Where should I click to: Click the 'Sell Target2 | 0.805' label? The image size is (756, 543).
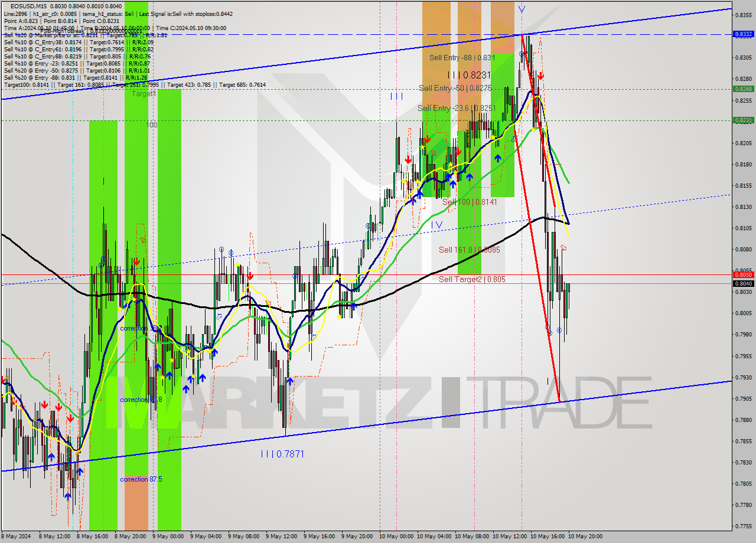click(472, 279)
